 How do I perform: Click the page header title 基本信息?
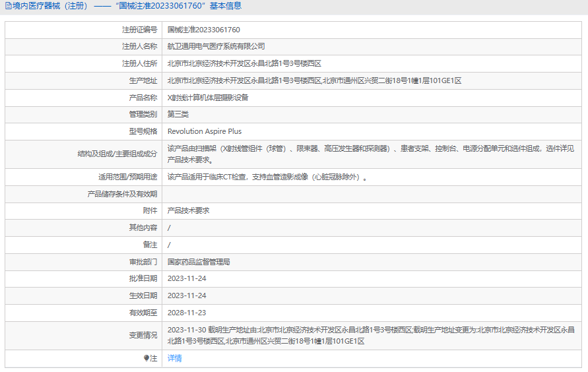(x=226, y=6)
